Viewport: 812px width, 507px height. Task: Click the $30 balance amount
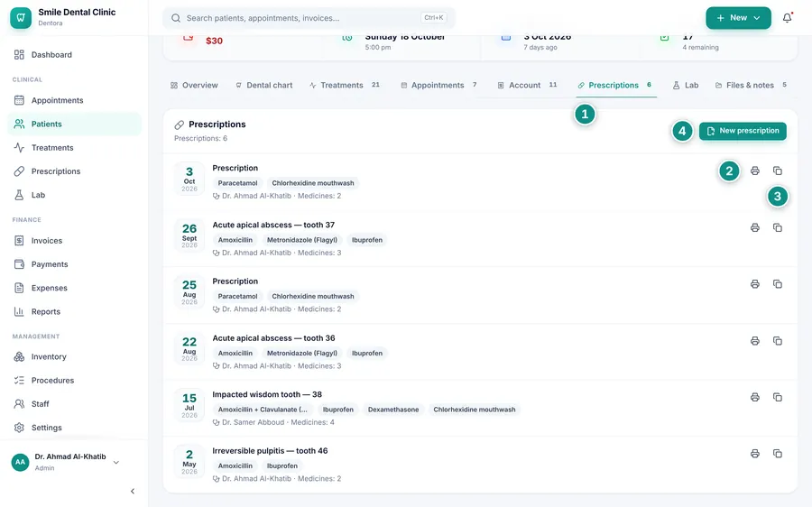tap(215, 41)
